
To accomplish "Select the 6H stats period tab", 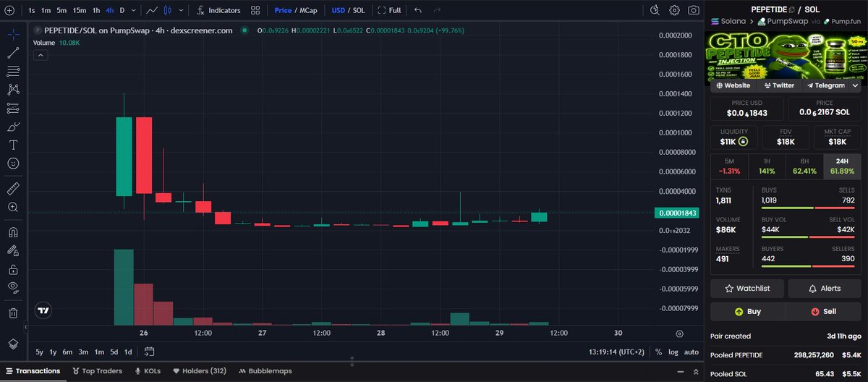I will pyautogui.click(x=804, y=166).
